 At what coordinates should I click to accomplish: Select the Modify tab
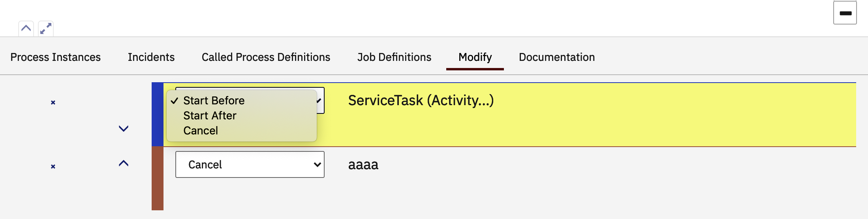coord(475,57)
